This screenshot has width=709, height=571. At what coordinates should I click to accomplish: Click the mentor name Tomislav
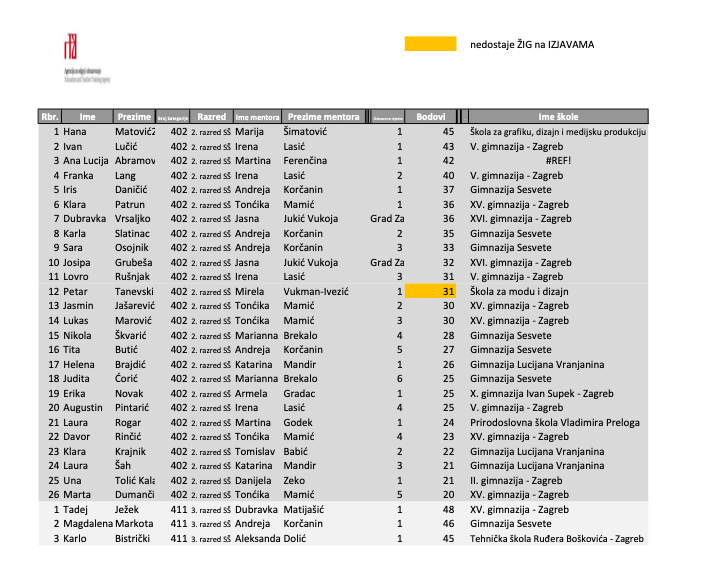tap(255, 452)
